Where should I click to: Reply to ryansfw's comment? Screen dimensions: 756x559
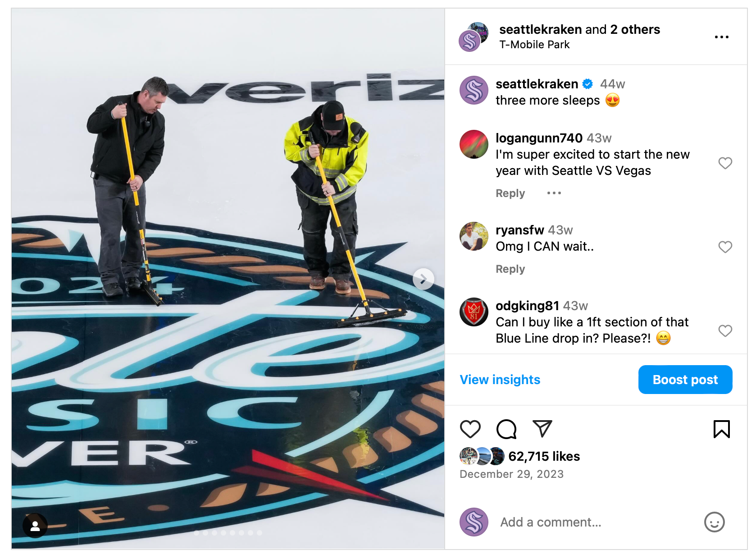(x=510, y=269)
